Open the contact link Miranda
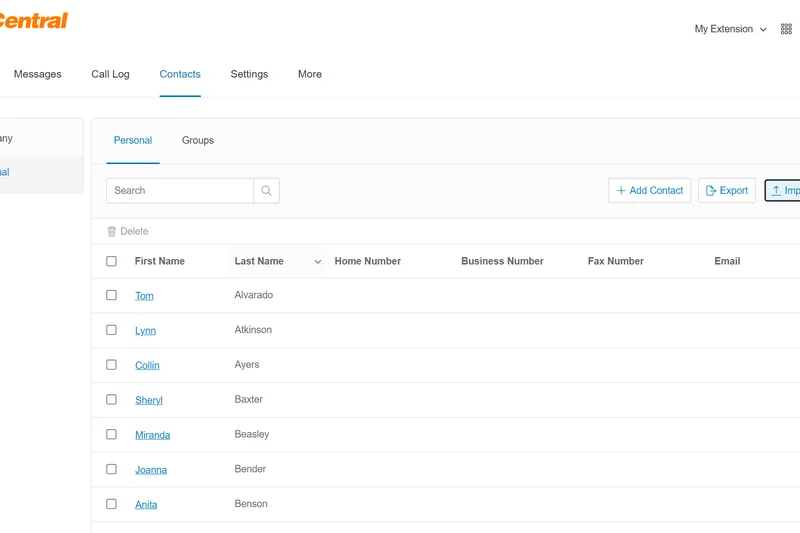 153,435
